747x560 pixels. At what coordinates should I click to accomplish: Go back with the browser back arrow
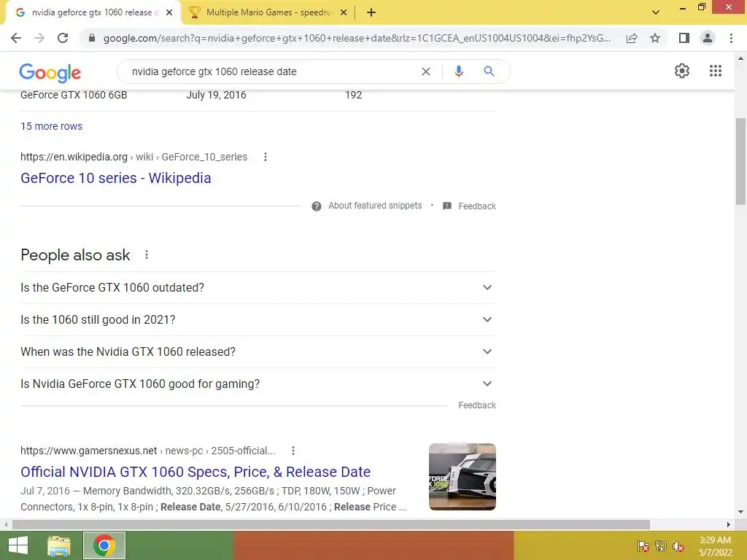(x=16, y=38)
